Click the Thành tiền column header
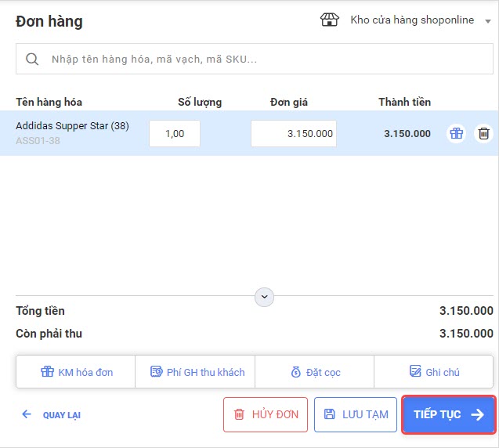 pyautogui.click(x=404, y=102)
